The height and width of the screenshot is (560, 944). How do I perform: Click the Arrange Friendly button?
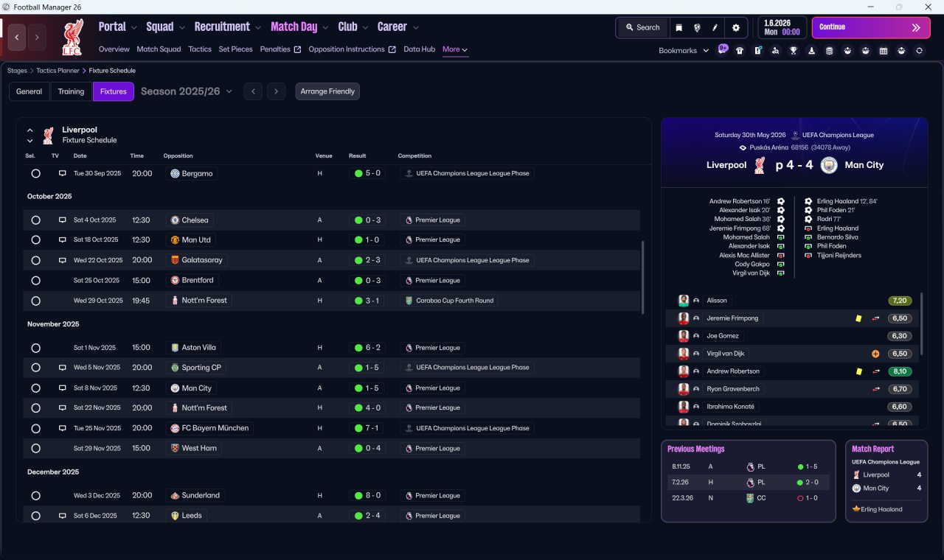pos(327,91)
